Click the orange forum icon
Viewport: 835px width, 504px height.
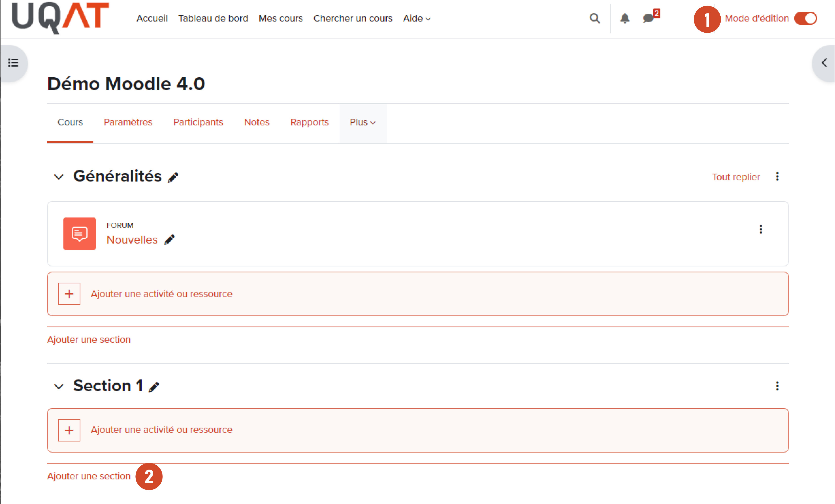(x=80, y=234)
